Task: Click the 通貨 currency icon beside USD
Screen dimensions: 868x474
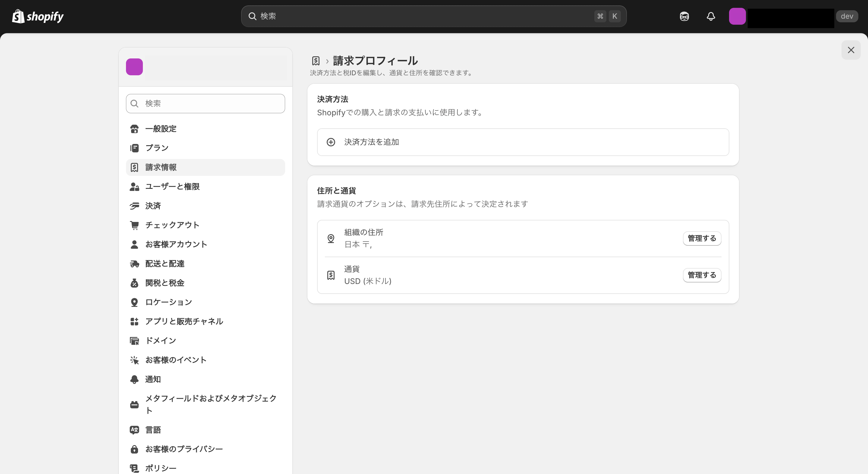Action: pos(331,275)
